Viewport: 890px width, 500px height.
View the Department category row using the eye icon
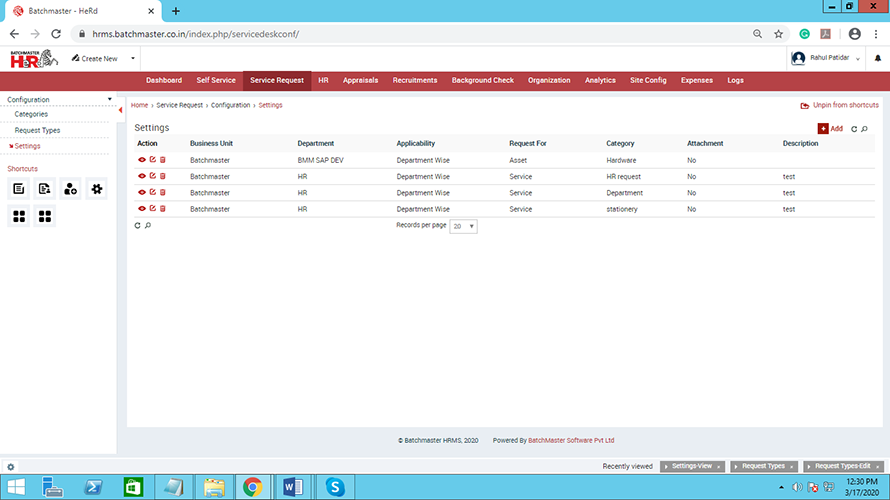[x=142, y=193]
